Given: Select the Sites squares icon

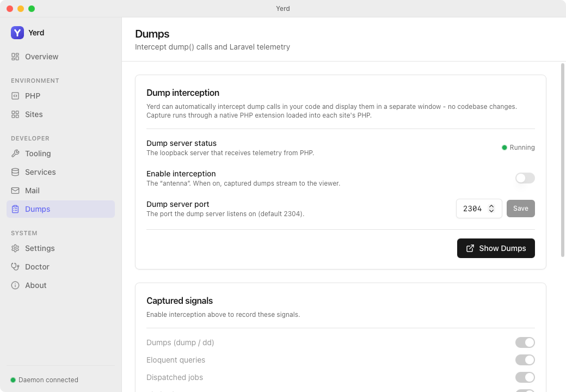Looking at the screenshot, I should [x=15, y=114].
